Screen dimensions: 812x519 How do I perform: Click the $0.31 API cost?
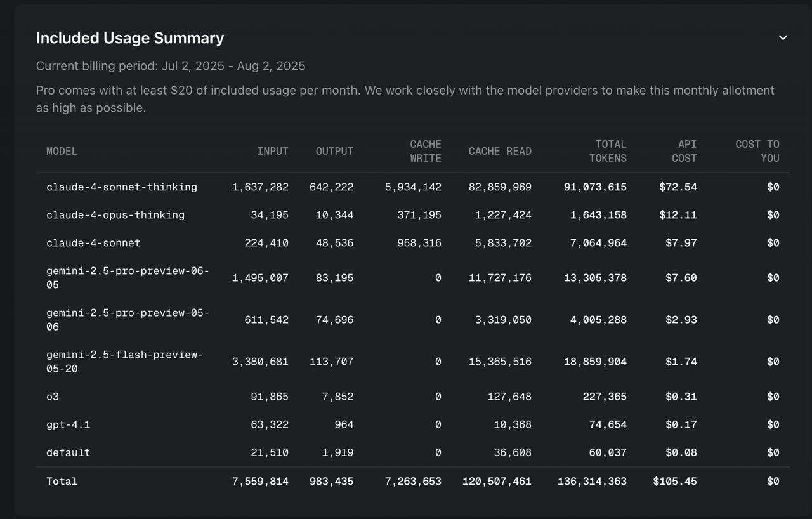click(681, 397)
